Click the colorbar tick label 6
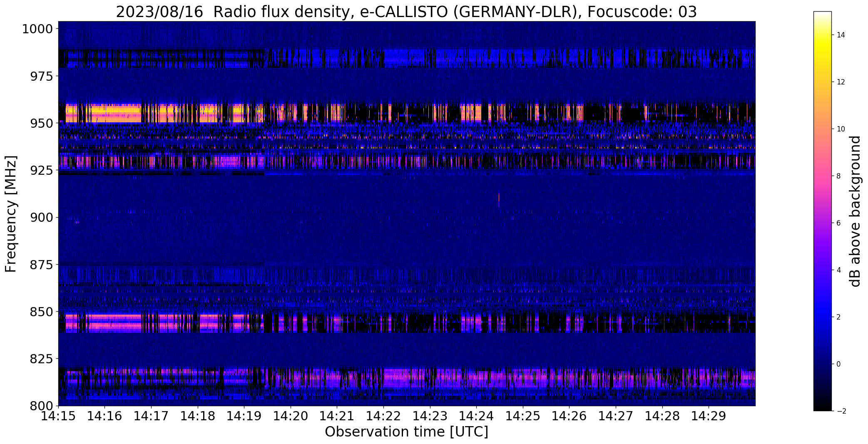This screenshot has height=444, width=868. click(839, 223)
